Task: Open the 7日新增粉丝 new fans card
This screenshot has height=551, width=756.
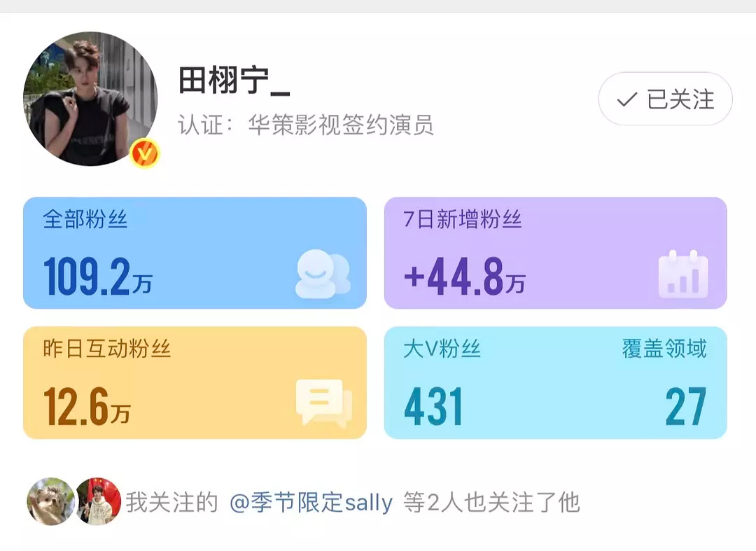Action: 555,253
